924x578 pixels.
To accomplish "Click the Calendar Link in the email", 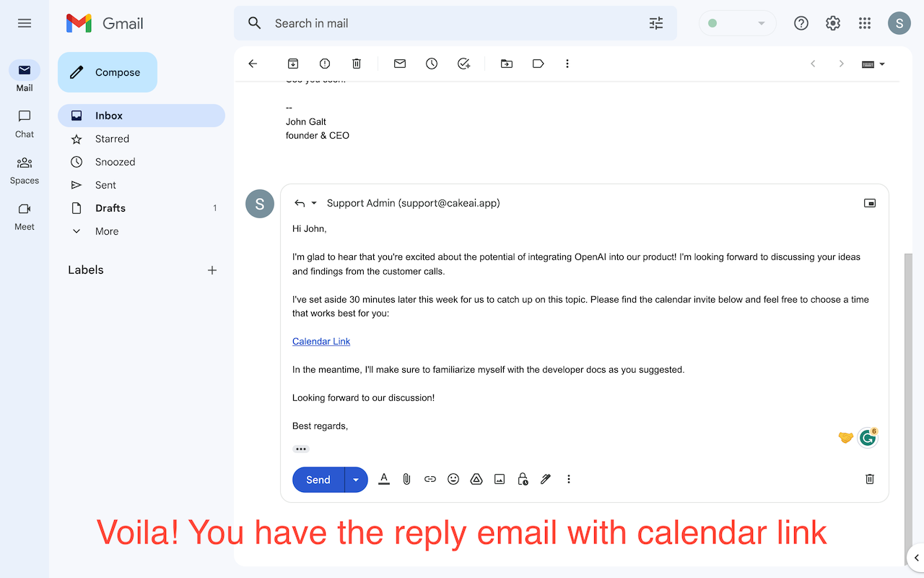I will [x=321, y=341].
